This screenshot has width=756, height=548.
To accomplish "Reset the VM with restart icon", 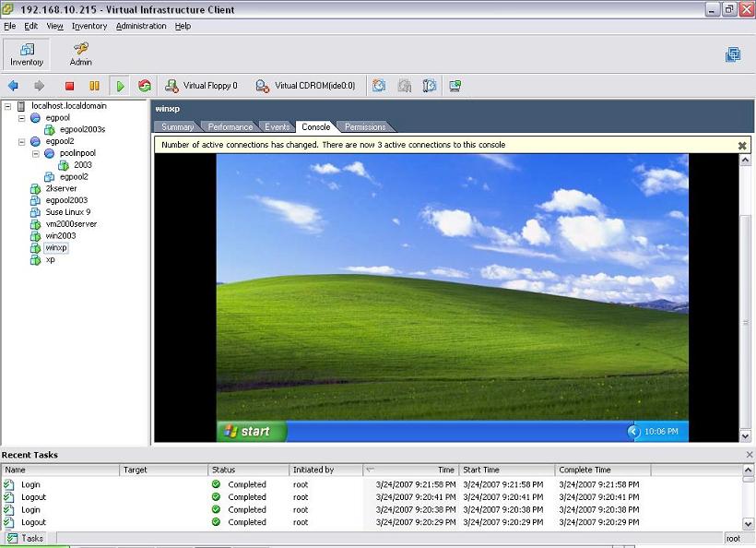I will [x=144, y=86].
